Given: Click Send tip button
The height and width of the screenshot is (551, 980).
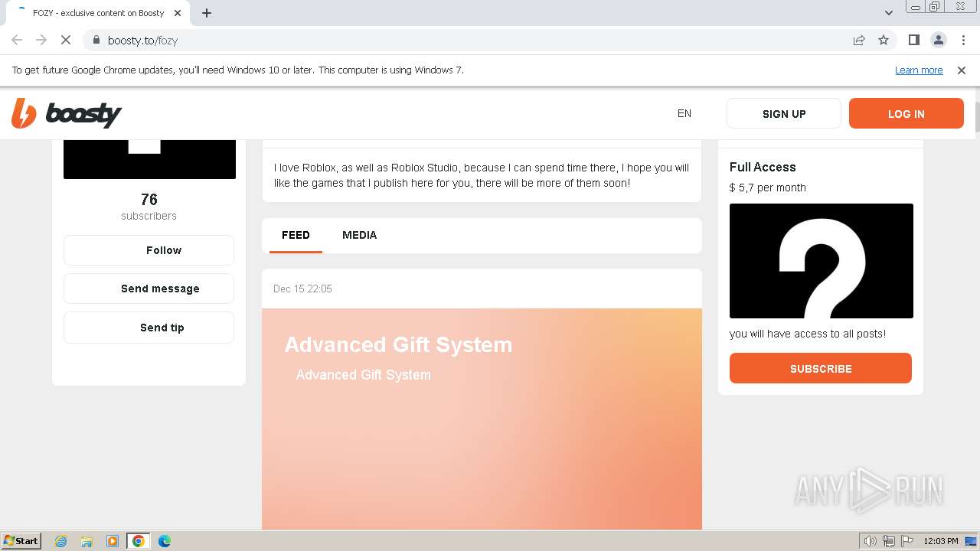Looking at the screenshot, I should click(149, 328).
